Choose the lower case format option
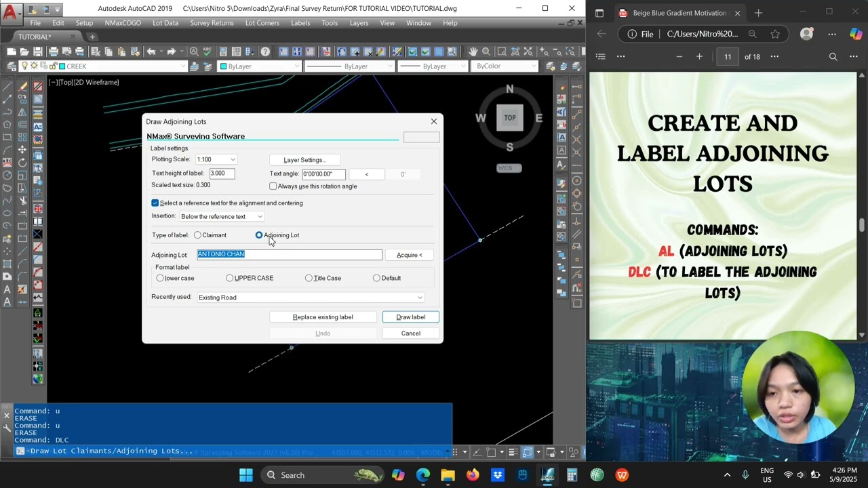Screen dimensions: 868x488 point(160,278)
